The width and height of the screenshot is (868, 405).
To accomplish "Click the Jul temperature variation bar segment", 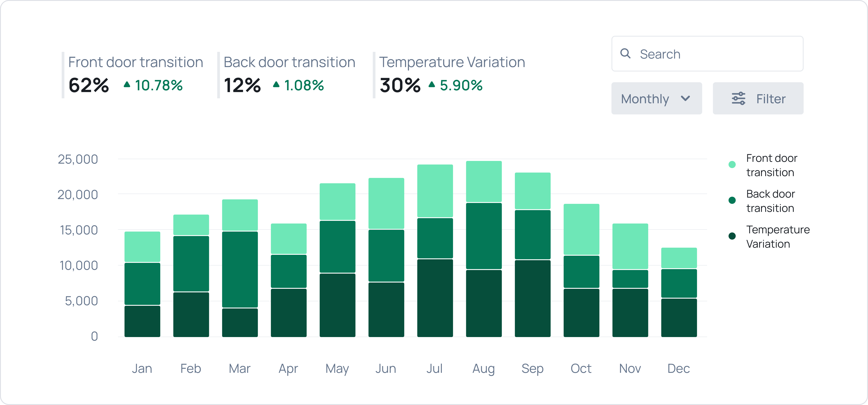I will (x=435, y=298).
